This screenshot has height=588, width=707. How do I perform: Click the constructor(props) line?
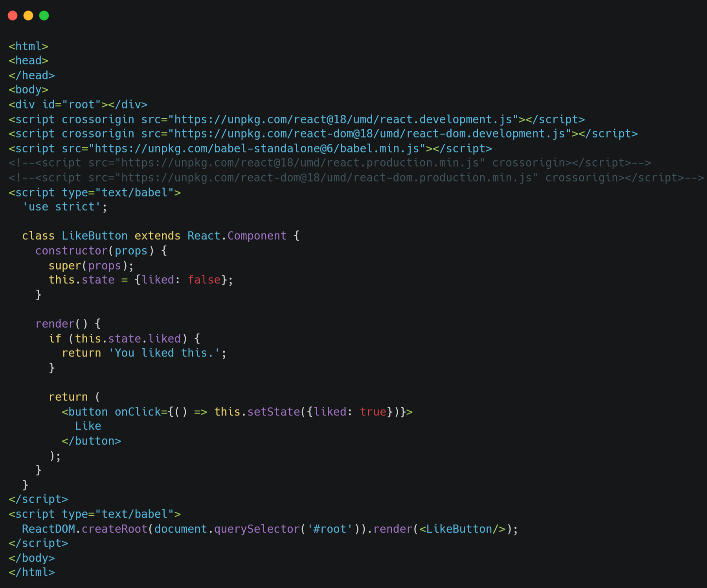pos(101,251)
